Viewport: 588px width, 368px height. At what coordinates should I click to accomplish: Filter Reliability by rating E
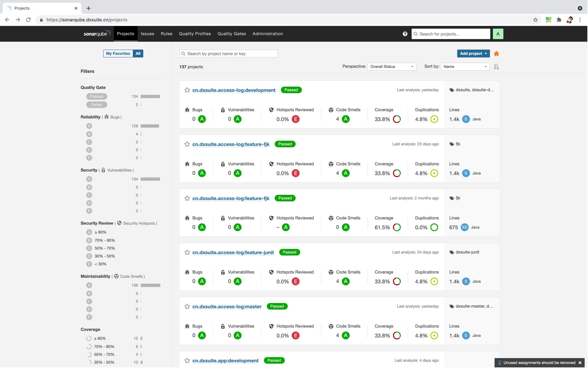tap(89, 158)
